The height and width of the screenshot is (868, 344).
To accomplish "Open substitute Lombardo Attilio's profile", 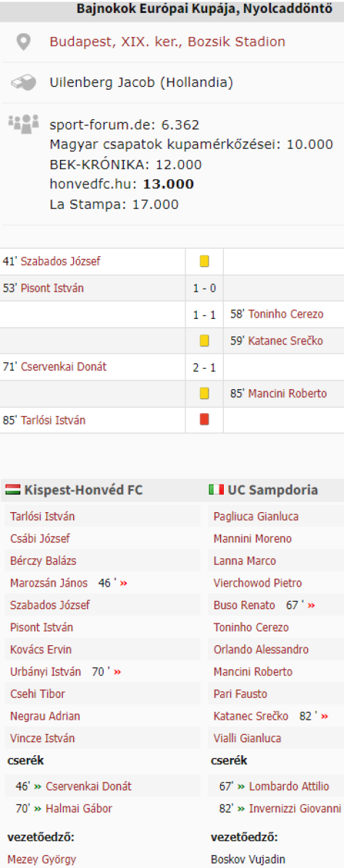I will pos(288,786).
